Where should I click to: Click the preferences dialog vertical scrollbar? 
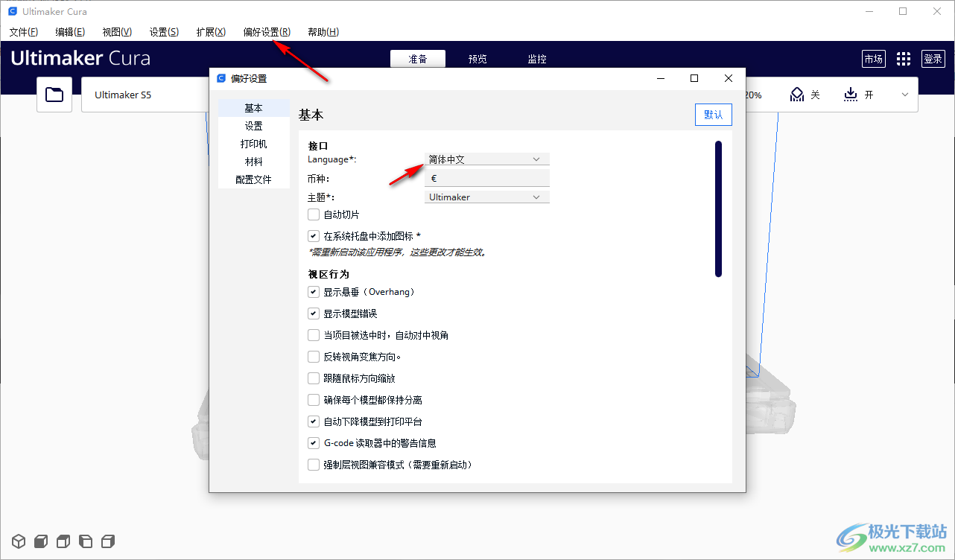(719, 209)
